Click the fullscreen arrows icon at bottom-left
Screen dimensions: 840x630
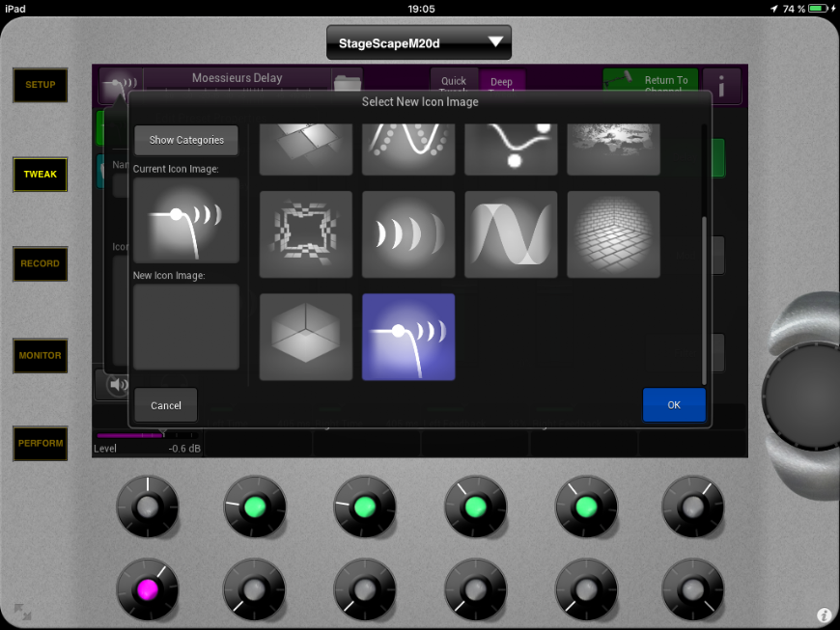point(22,611)
